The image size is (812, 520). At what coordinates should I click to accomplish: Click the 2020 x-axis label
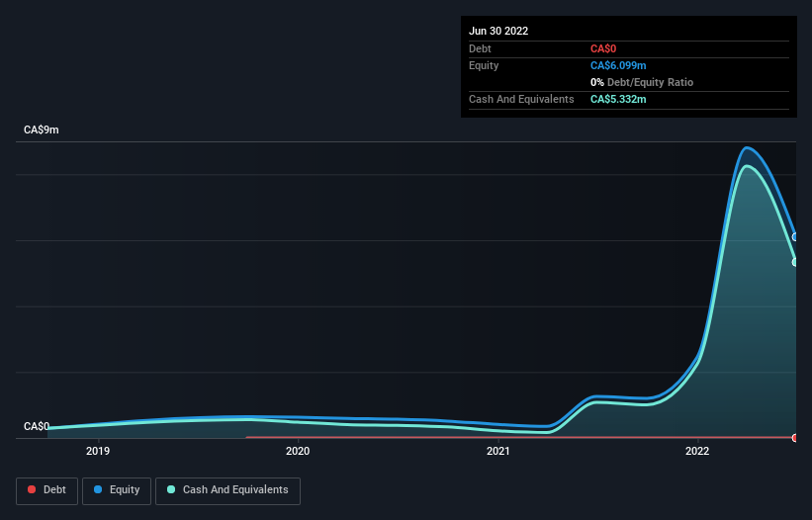tap(298, 451)
